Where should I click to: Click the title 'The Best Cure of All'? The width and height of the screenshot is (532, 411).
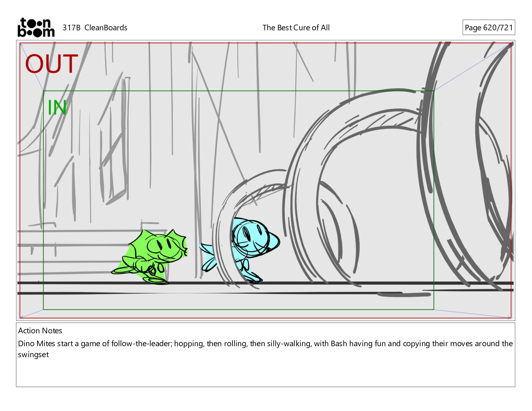[x=296, y=28]
